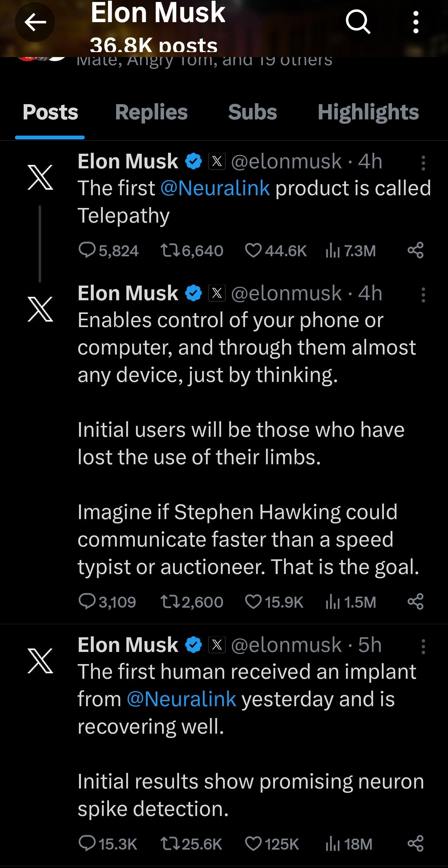Tap the back arrow button

pyautogui.click(x=35, y=22)
